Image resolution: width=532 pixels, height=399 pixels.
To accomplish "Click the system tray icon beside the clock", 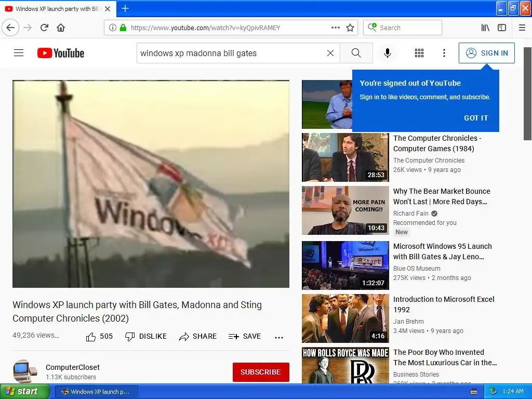I will pyautogui.click(x=494, y=392).
